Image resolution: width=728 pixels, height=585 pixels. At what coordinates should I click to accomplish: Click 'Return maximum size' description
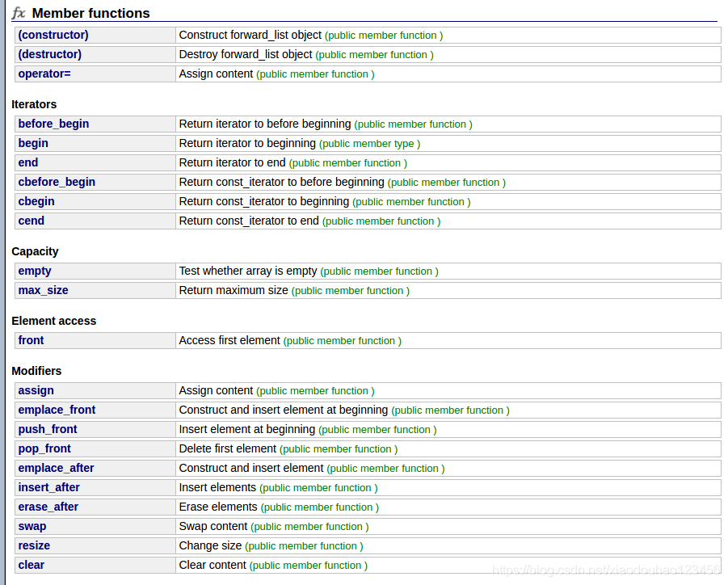(234, 291)
